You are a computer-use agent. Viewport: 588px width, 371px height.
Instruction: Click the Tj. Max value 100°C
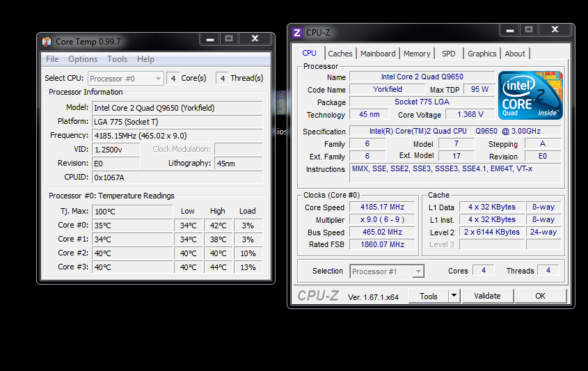[x=132, y=212]
